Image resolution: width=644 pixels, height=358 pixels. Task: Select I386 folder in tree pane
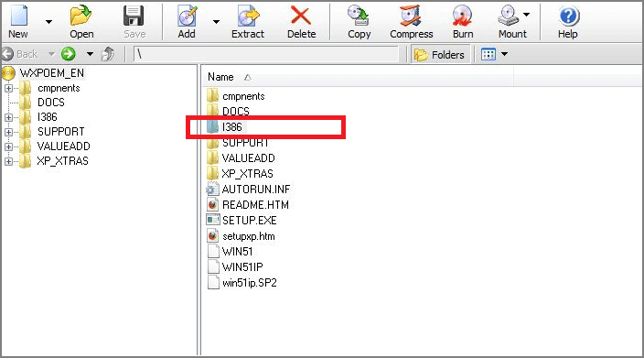pos(48,117)
